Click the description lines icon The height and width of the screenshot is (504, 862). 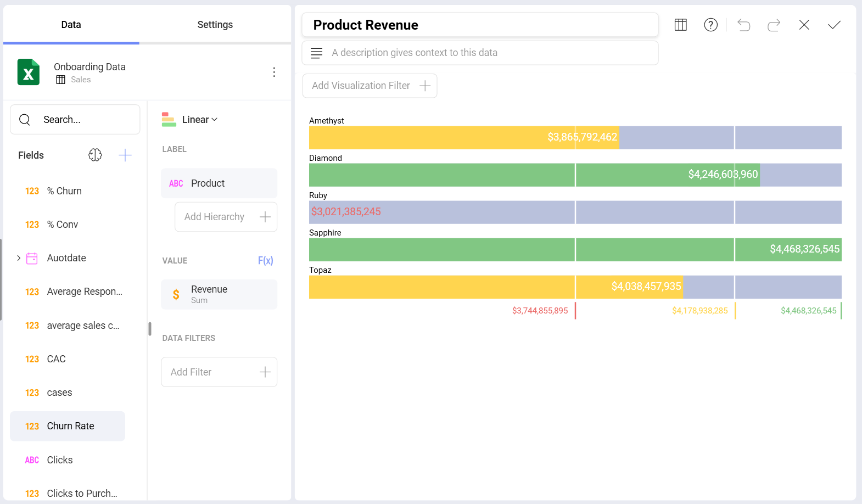[x=316, y=53]
